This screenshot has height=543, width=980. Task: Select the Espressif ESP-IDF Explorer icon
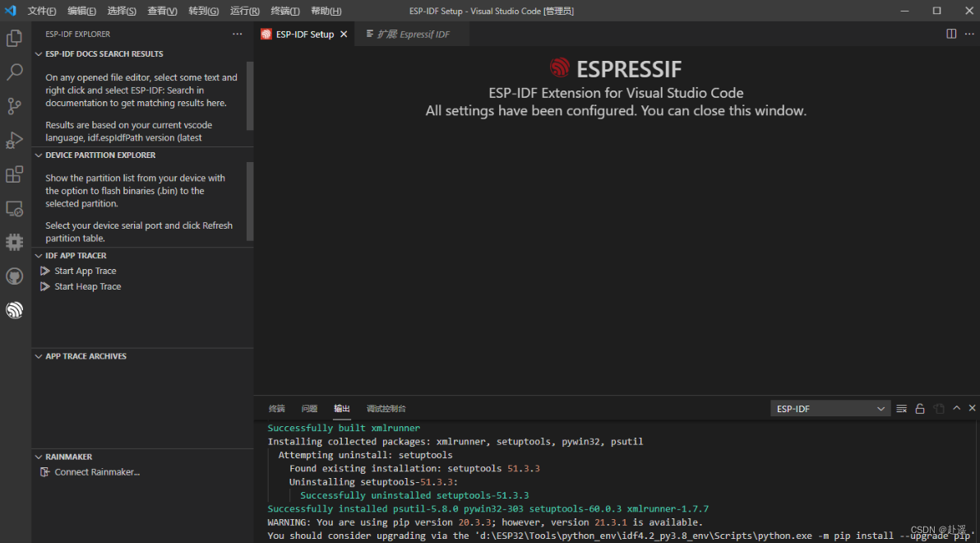click(14, 309)
